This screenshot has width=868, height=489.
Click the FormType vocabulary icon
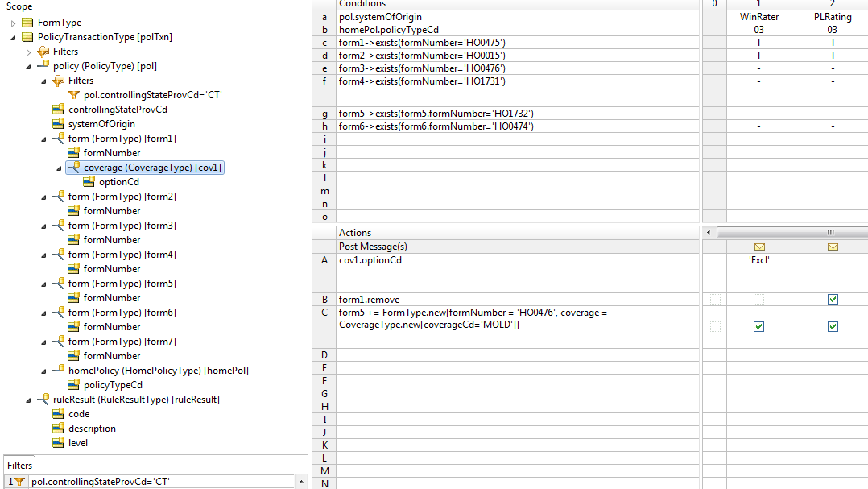[27, 23]
